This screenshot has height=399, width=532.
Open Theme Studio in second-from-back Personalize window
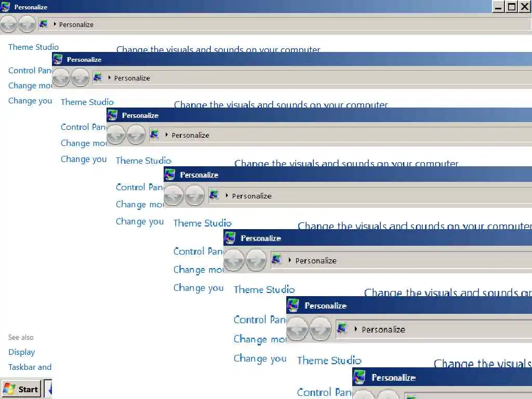87,102
